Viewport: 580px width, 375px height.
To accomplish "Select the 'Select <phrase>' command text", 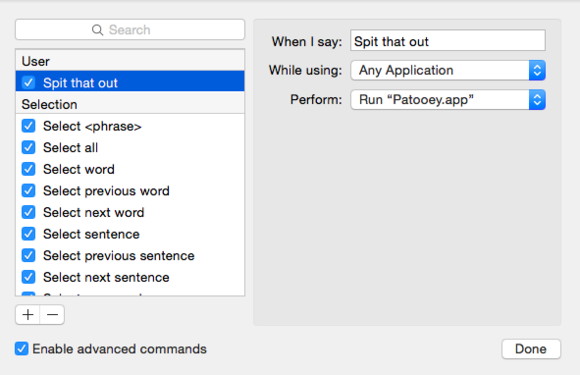I will (92, 126).
